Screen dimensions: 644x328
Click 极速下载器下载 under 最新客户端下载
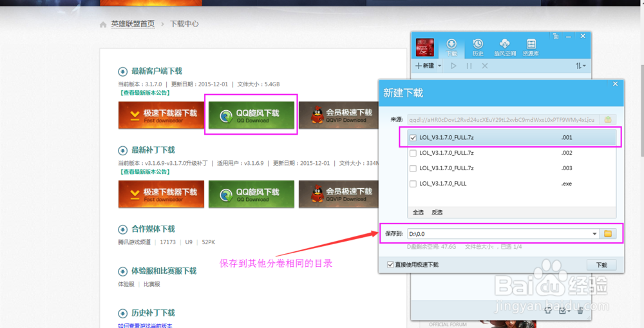pos(161,115)
